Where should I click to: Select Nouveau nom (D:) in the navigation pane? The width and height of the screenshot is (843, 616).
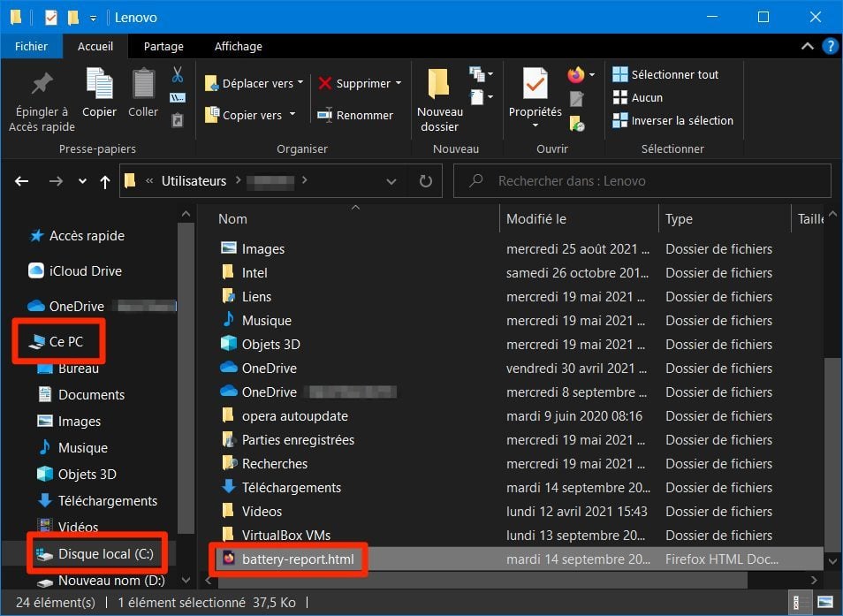pyautogui.click(x=100, y=581)
